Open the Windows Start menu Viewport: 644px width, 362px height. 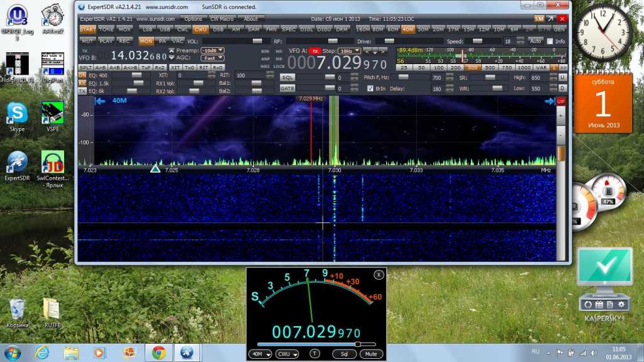click(x=13, y=353)
